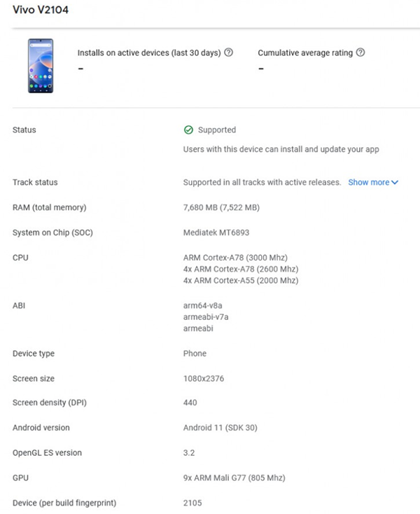Click the OpenGL ES version value 3.2
This screenshot has width=420, height=514.
tap(189, 453)
